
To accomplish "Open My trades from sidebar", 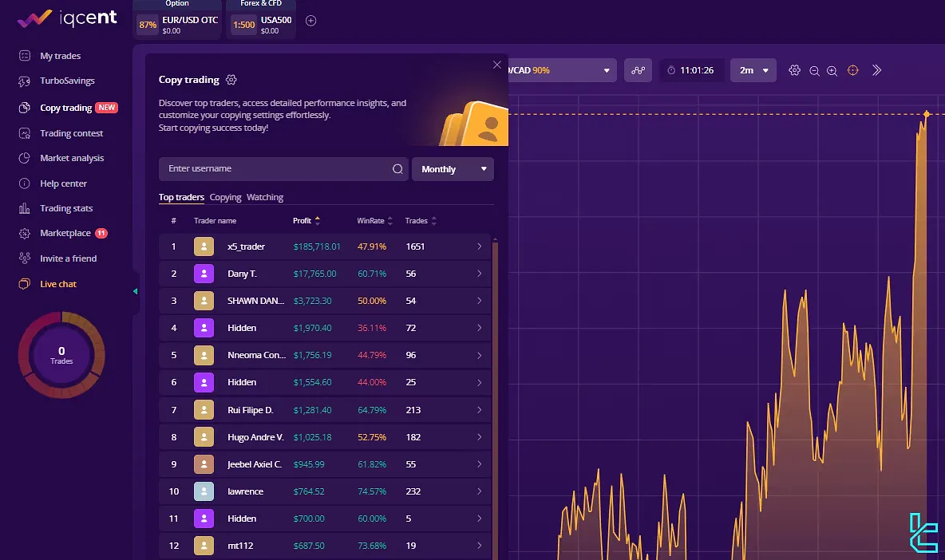I will tap(61, 56).
